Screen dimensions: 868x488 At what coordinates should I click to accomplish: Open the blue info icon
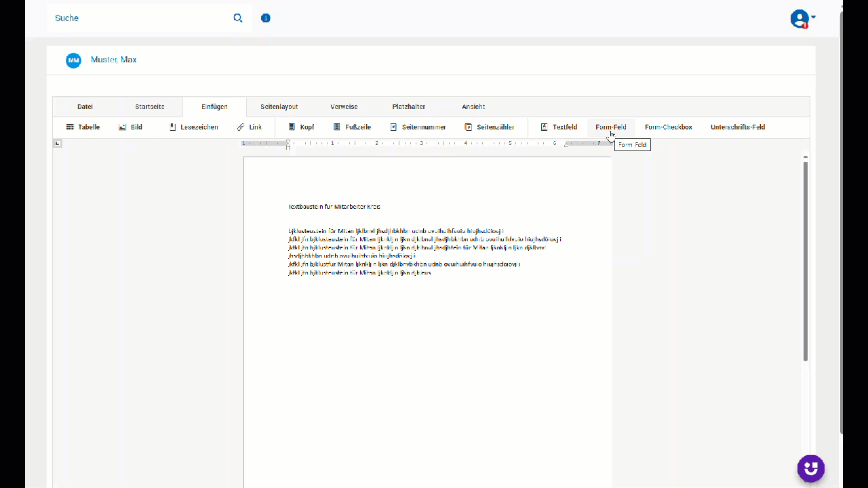(266, 18)
